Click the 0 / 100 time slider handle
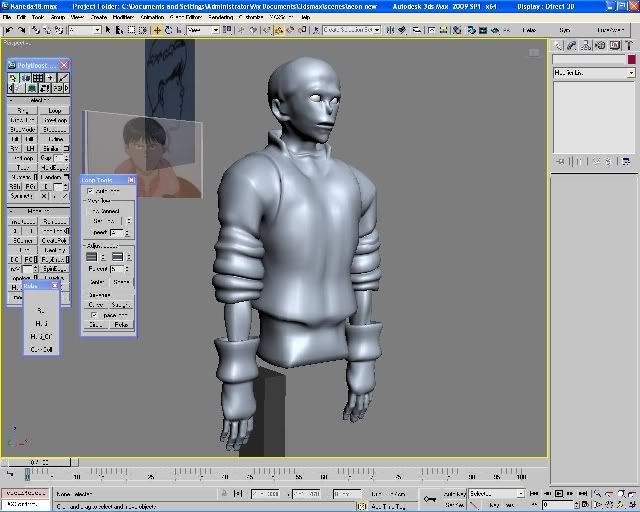 pyautogui.click(x=40, y=462)
